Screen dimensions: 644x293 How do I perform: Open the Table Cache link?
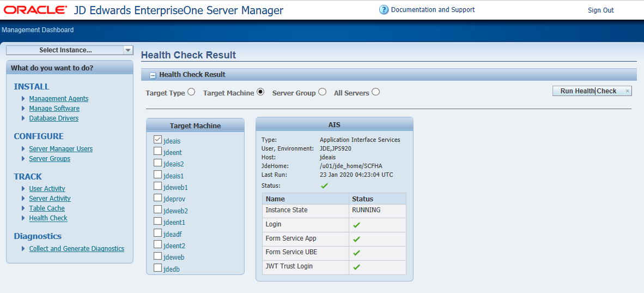[47, 208]
